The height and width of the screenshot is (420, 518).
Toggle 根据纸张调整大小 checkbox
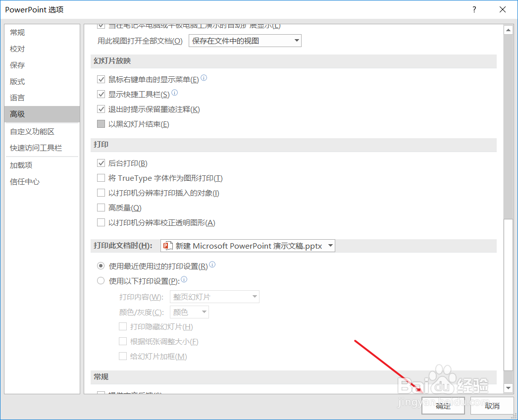click(x=123, y=341)
